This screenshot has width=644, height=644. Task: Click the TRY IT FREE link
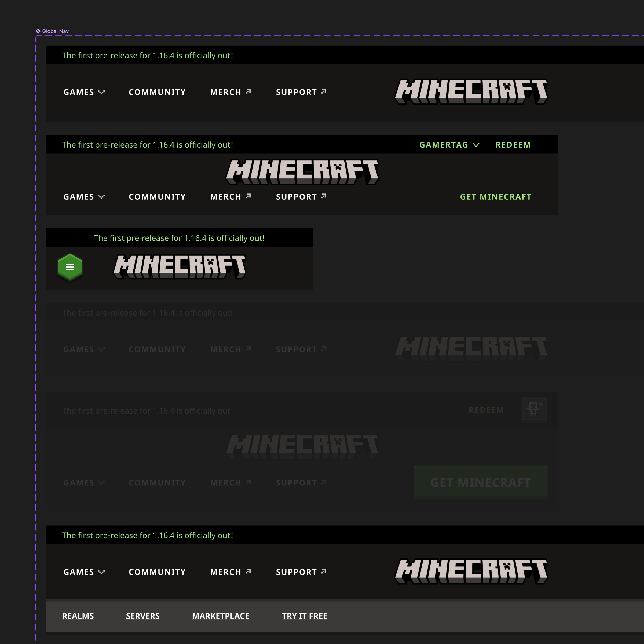(304, 616)
